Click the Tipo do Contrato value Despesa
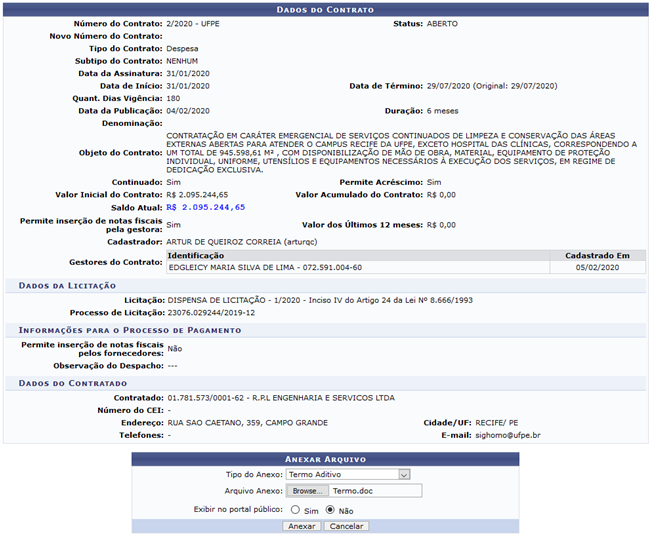Image resolution: width=651 pixels, height=540 pixels. point(182,49)
